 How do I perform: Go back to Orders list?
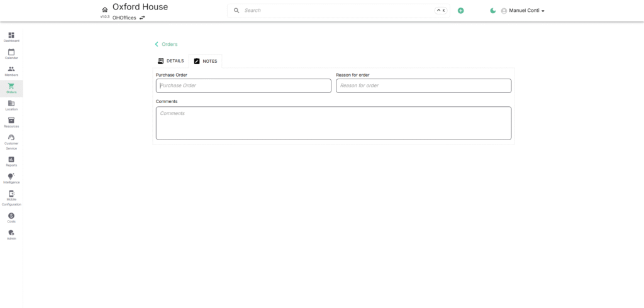click(166, 44)
